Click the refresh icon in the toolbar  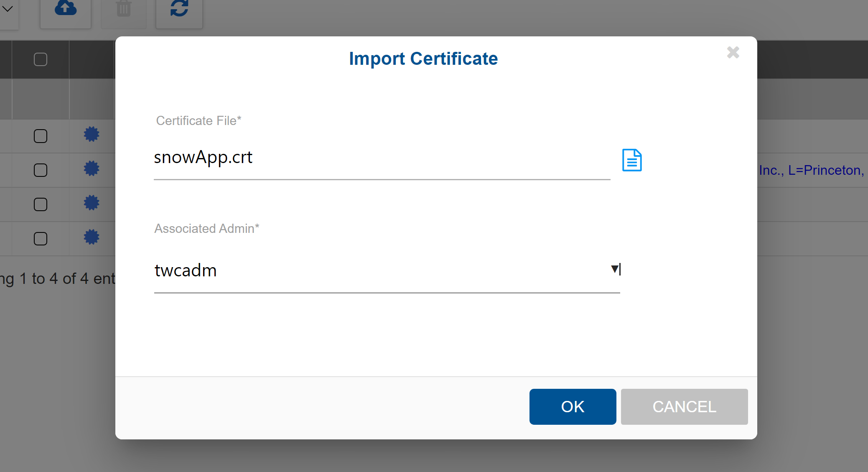[179, 8]
